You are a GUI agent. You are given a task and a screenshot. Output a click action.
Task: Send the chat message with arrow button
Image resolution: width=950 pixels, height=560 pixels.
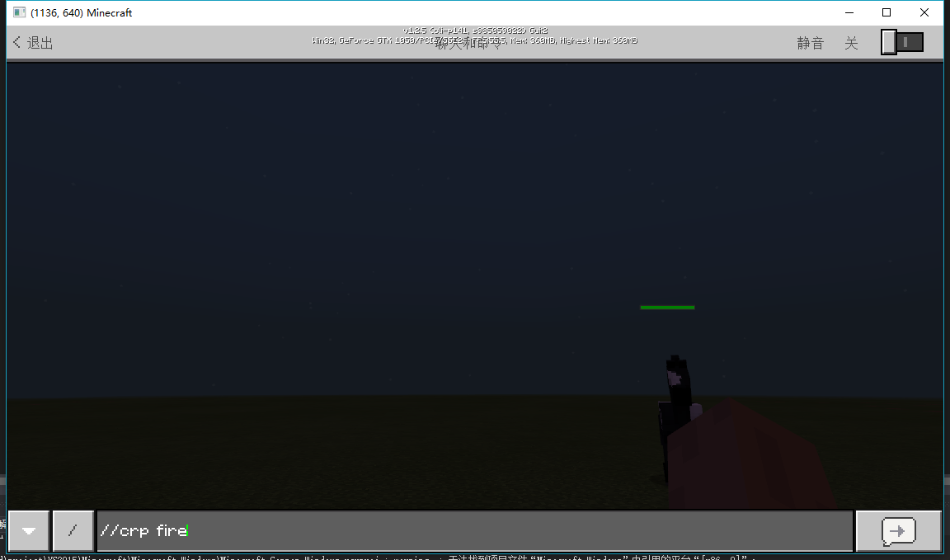coord(898,531)
